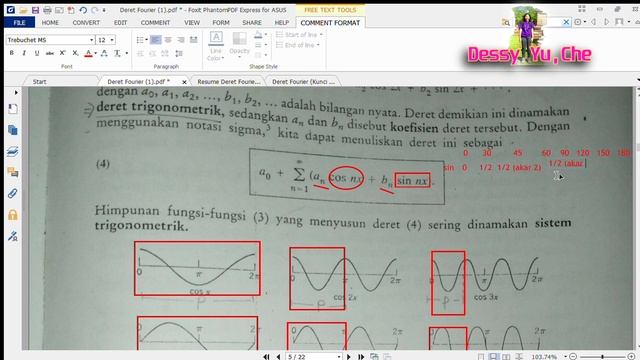Switch to the HELP ribbon tab
The width and height of the screenshot is (640, 360).
click(282, 22)
